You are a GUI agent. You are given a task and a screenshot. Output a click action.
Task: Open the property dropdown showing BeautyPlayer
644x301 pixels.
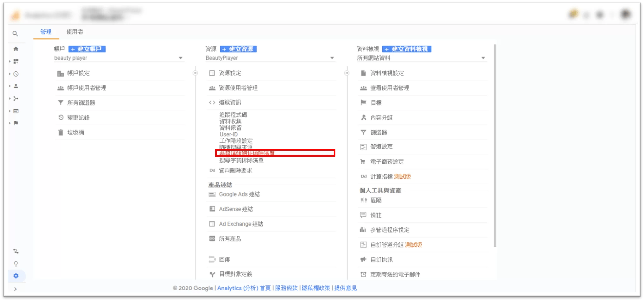270,58
